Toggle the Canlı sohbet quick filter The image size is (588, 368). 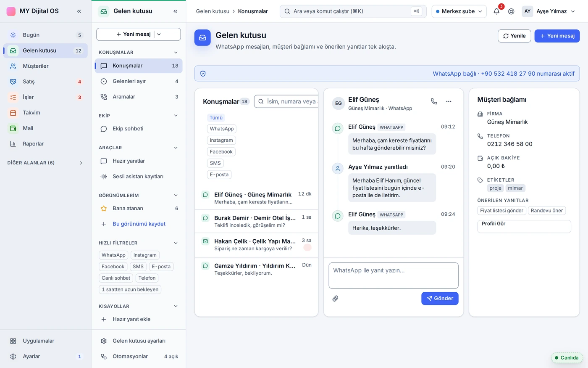[116, 278]
